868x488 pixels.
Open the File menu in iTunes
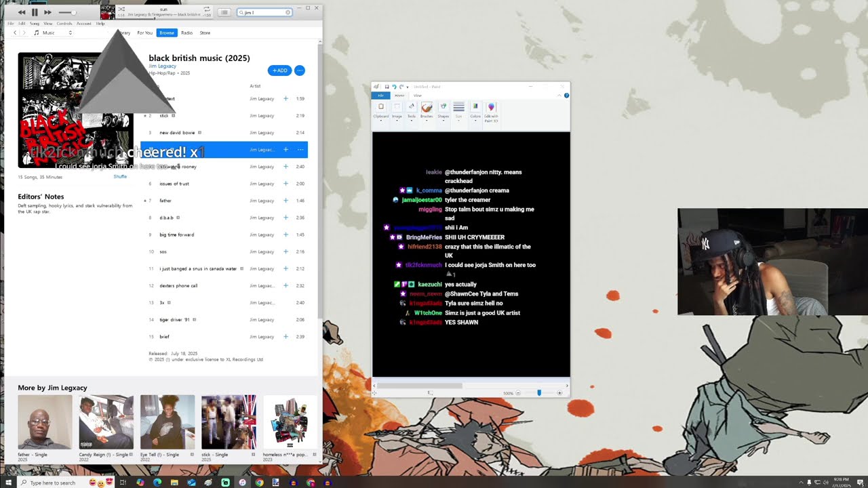10,24
